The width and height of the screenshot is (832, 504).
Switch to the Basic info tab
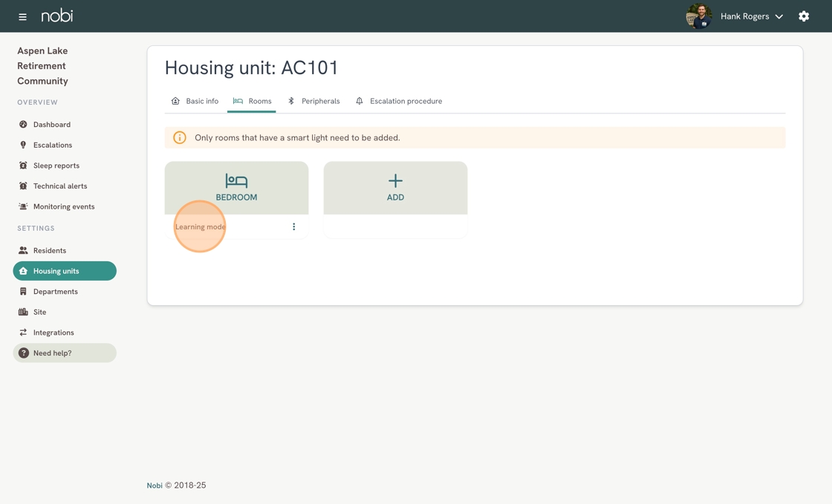pyautogui.click(x=195, y=101)
